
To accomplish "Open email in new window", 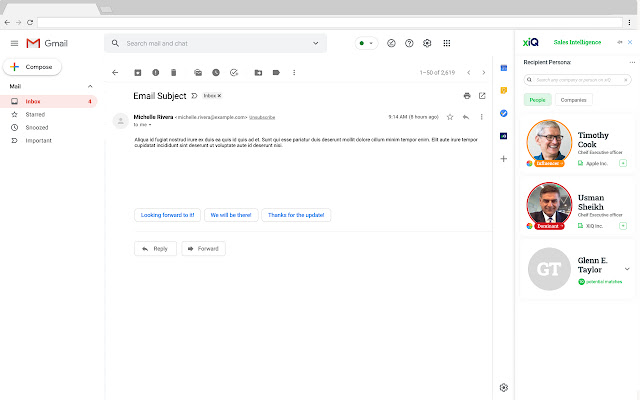I will 482,96.
